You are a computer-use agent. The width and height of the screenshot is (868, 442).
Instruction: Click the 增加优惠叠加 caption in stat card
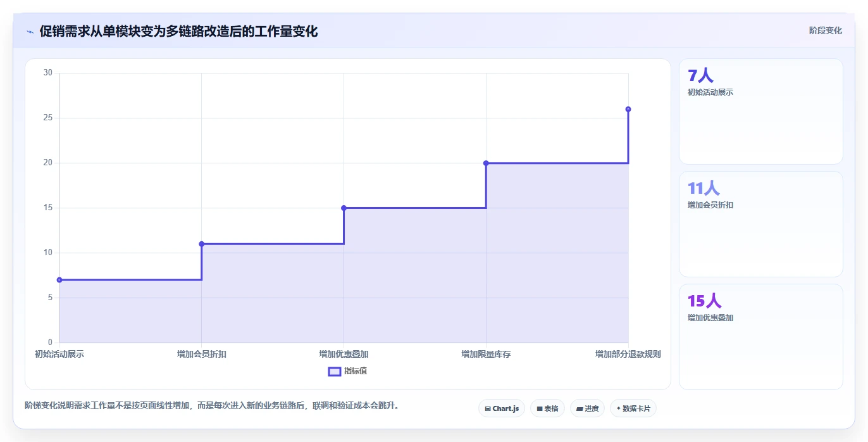click(710, 318)
